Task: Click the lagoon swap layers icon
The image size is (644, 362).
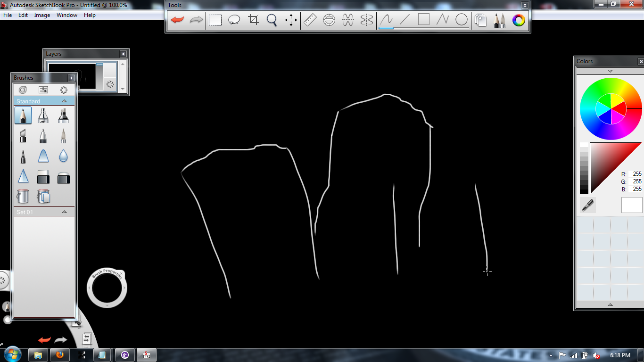Action: [87, 339]
